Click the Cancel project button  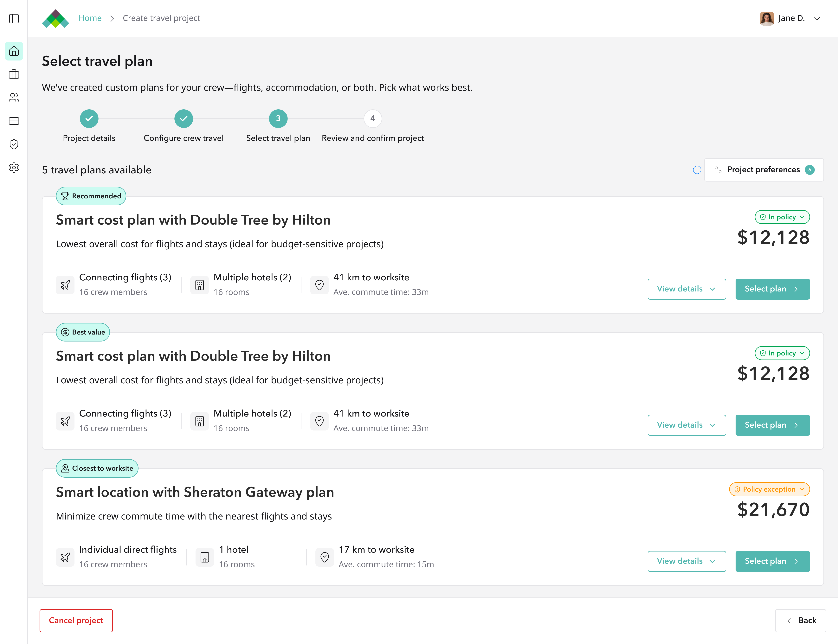76,621
